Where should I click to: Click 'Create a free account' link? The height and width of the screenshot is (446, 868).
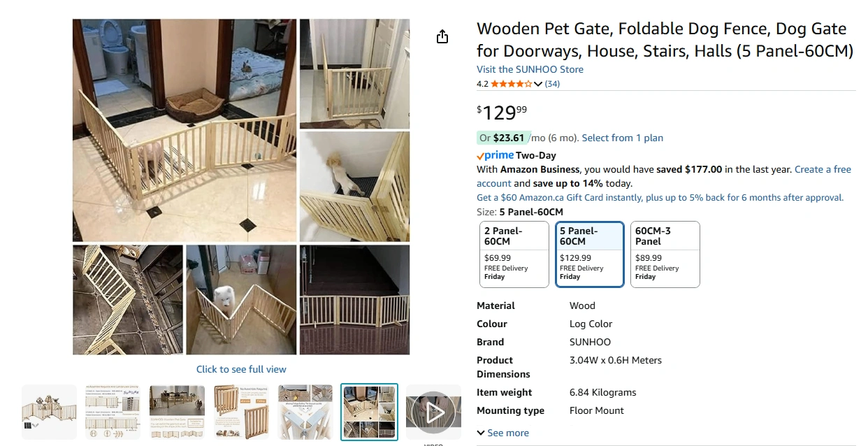(x=823, y=169)
